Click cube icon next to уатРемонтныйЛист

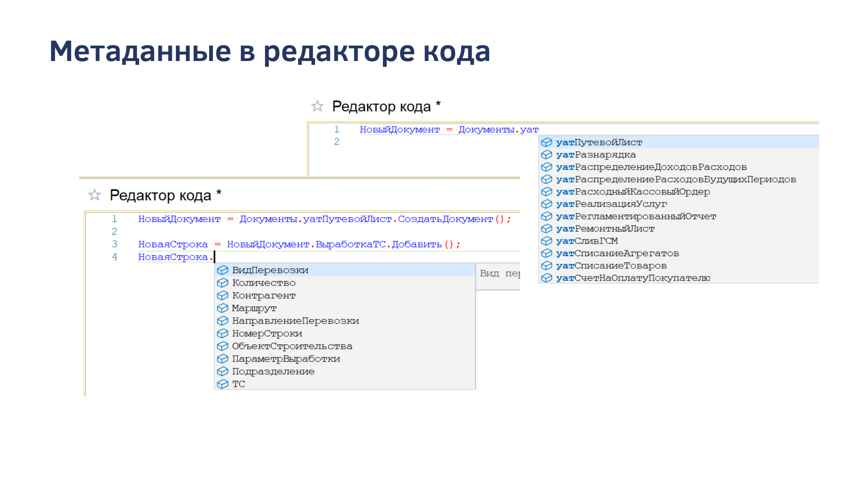(547, 229)
